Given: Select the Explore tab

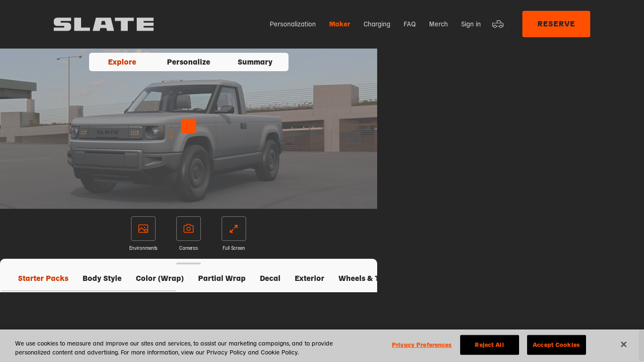Looking at the screenshot, I should (x=122, y=62).
